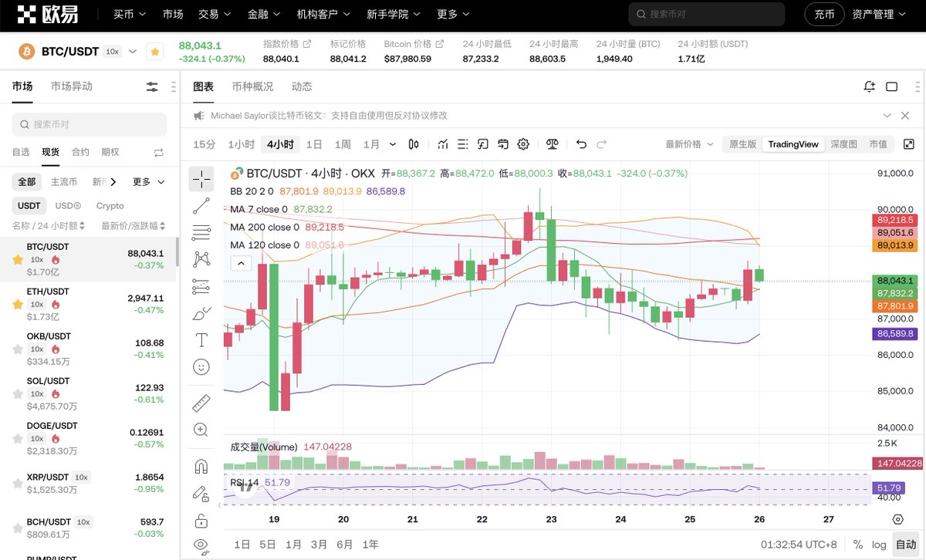This screenshot has width=926, height=560.
Task: Open BTC/USDT pair selector chevron
Action: [133, 52]
